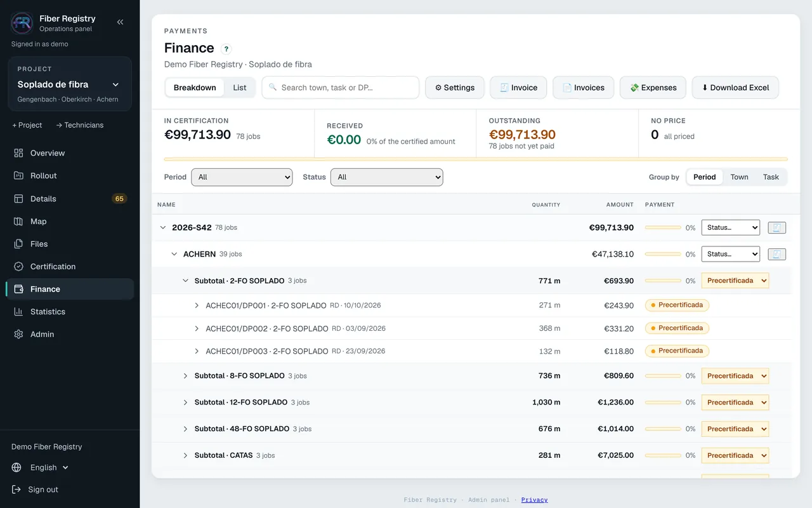Switch to Breakdown view
The image size is (812, 508).
195,88
